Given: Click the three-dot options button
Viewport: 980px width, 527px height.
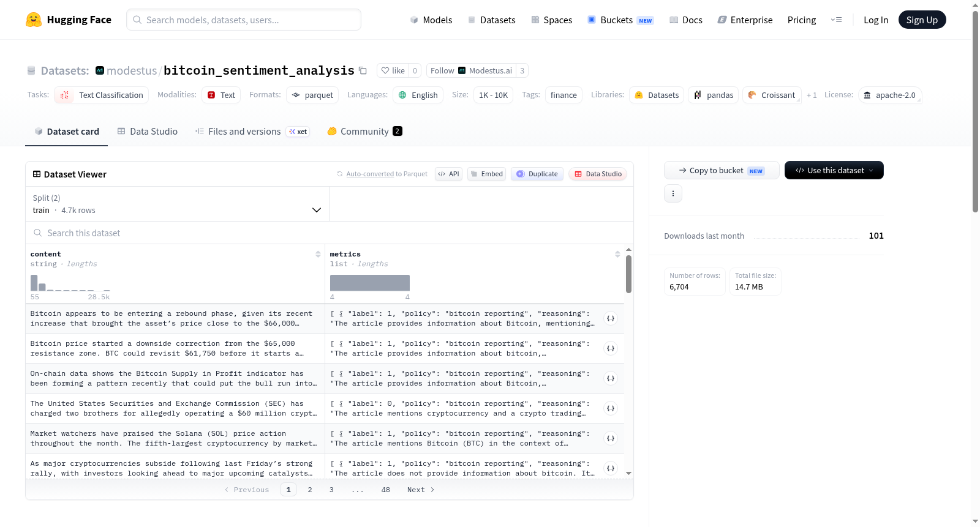Looking at the screenshot, I should (x=673, y=193).
